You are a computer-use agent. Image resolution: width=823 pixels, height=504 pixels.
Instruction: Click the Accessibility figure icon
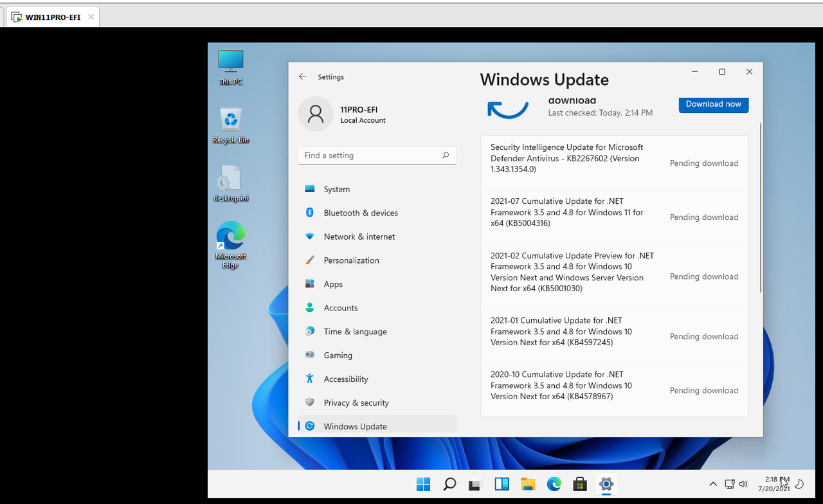310,379
